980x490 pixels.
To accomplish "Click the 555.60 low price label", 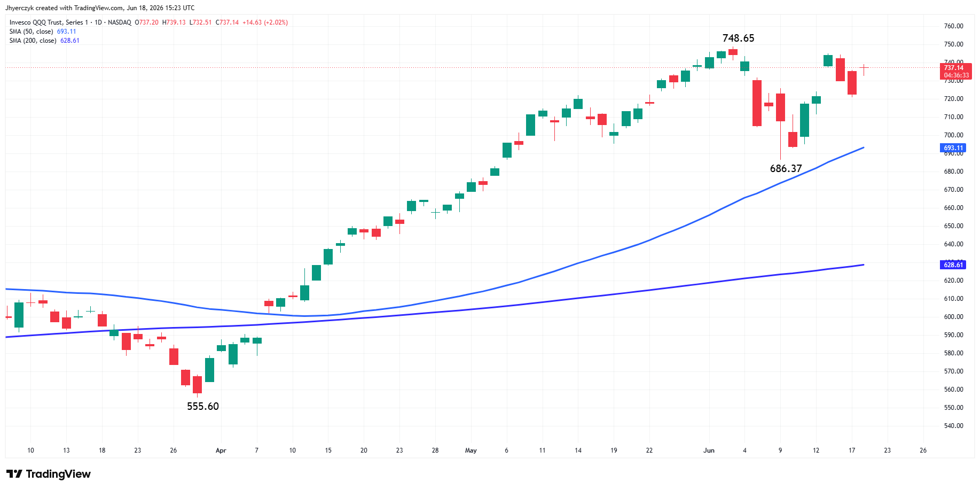I will tap(203, 406).
